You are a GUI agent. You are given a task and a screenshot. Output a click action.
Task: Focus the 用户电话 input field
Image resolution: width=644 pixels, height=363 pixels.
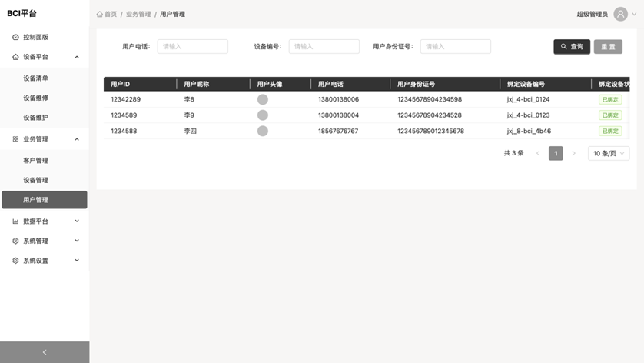point(192,47)
